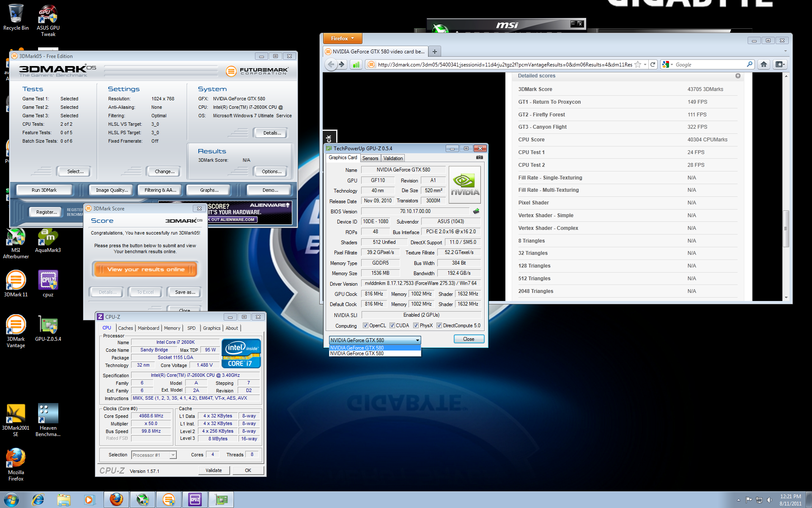The image size is (812, 508).
Task: Click taskbar clock showing 12:21 PM
Action: (790, 500)
